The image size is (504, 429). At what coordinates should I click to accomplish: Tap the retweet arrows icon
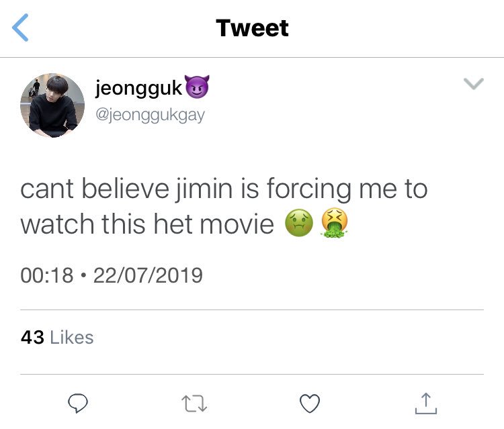click(194, 403)
